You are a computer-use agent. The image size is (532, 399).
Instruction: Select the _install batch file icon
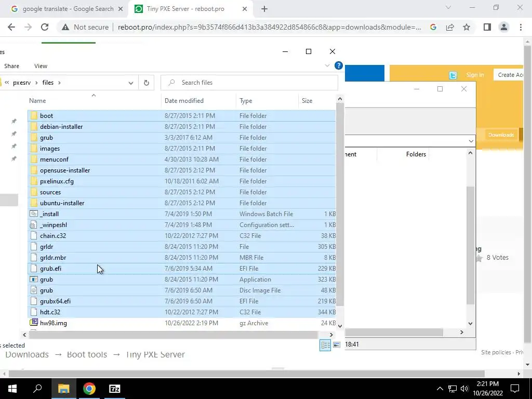click(34, 214)
